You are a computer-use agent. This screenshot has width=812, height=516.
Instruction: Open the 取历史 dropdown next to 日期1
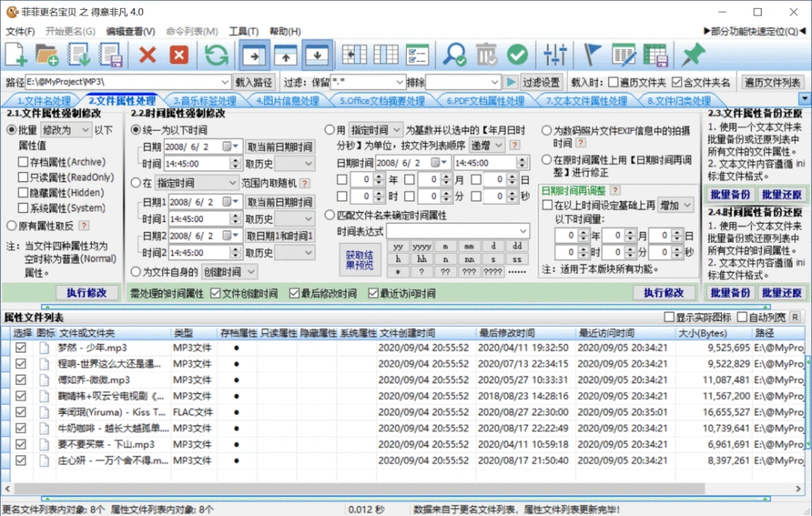click(x=296, y=219)
